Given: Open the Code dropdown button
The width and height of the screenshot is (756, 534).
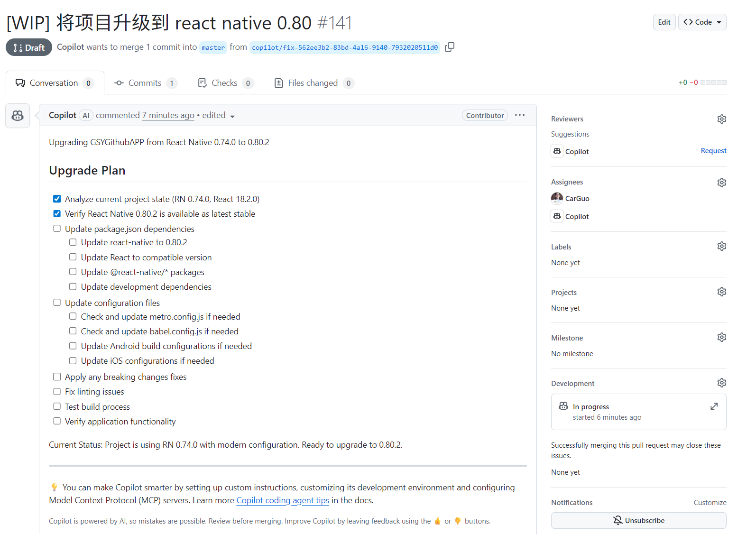Looking at the screenshot, I should 702,22.
